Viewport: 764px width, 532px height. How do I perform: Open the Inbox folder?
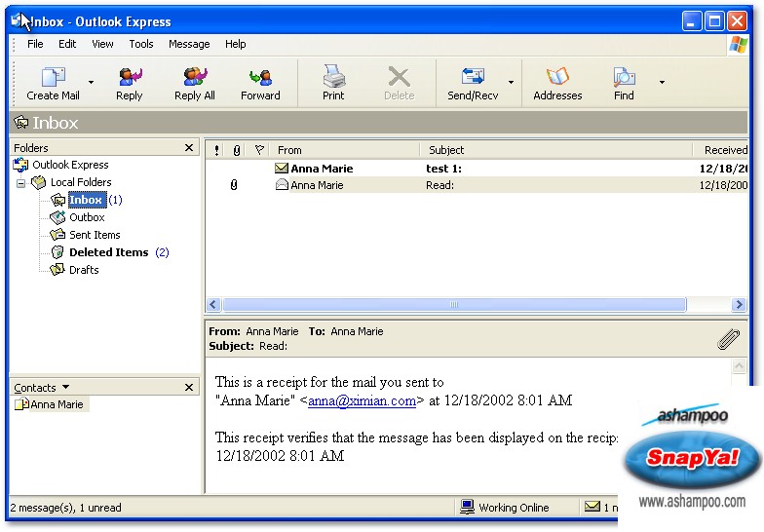click(86, 200)
